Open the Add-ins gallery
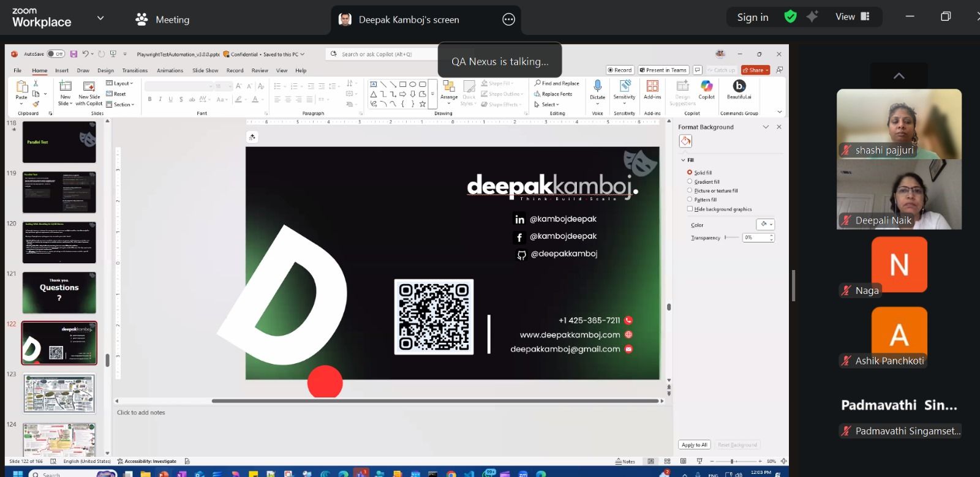The width and height of the screenshot is (980, 477). click(x=652, y=89)
